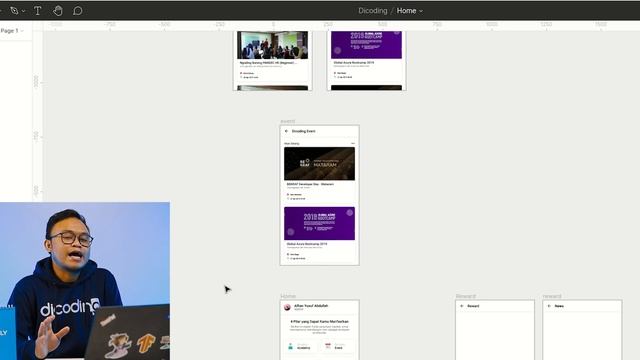Select 'Global Azure Bootcamp 2019' title in event frame
The image size is (640, 360).
pos(307,244)
